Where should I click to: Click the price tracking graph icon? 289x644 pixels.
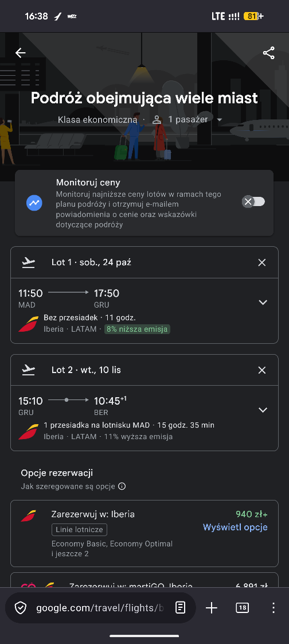pos(34,203)
